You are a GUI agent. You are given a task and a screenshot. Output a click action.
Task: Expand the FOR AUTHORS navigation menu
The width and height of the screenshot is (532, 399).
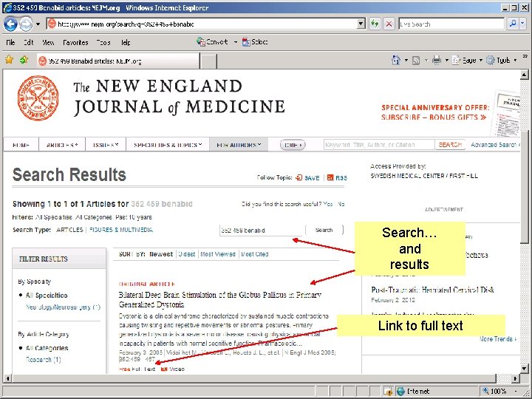click(x=239, y=145)
